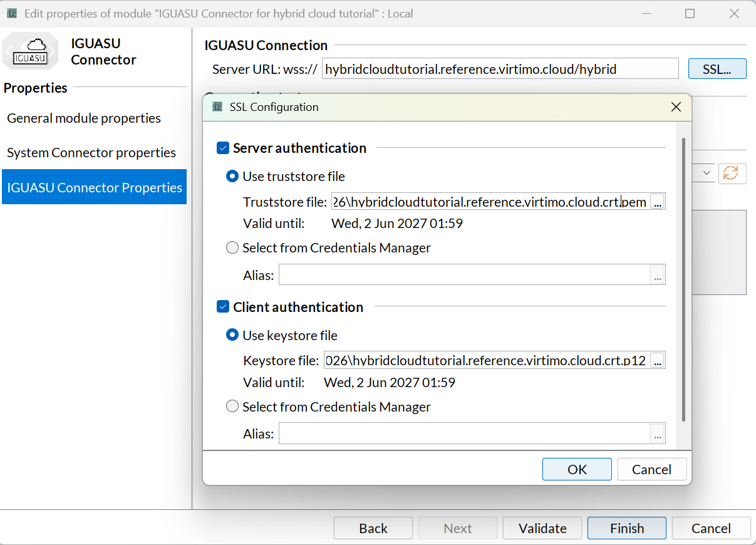
Task: Click the client authentication Alias field
Action: (x=465, y=433)
